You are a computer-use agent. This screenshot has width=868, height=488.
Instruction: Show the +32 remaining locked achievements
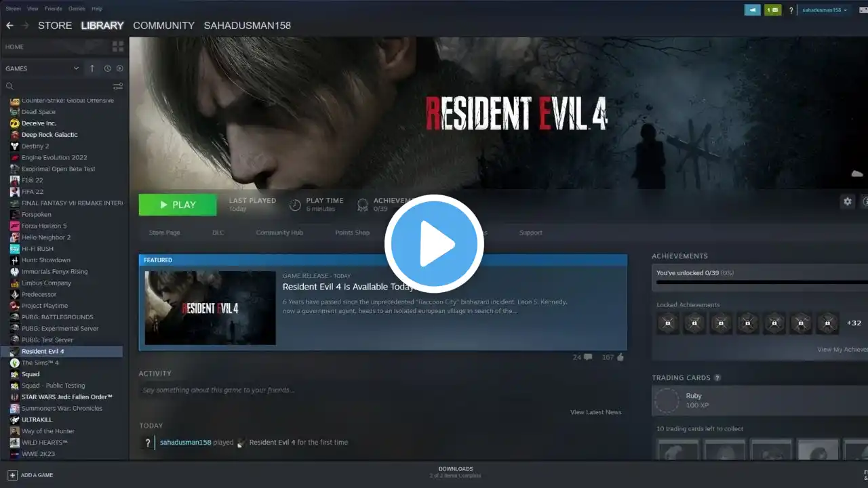(x=854, y=323)
